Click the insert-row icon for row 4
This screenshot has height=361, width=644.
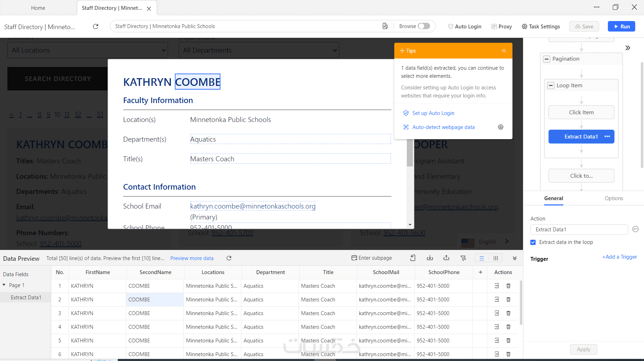point(497,327)
